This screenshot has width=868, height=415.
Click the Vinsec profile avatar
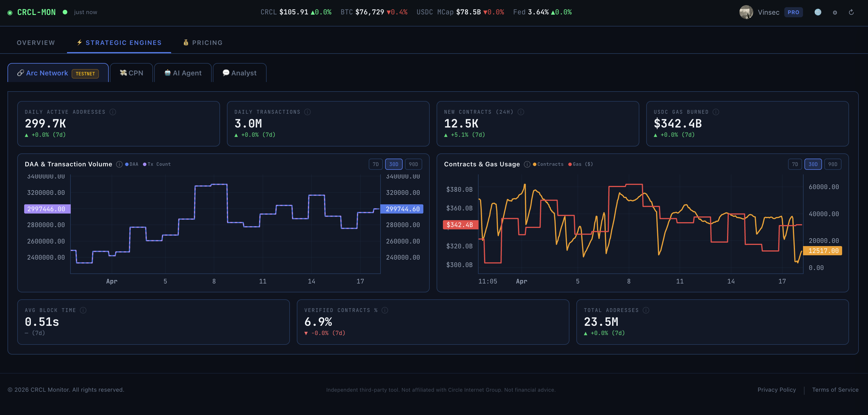tap(746, 12)
